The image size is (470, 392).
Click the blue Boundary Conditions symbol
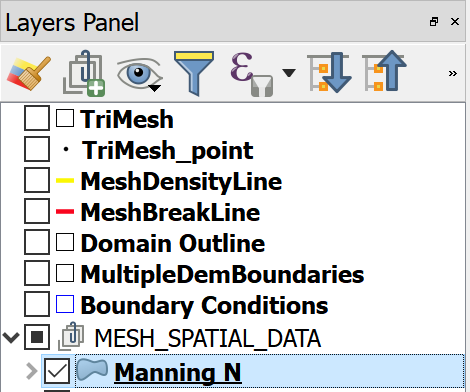coord(65,304)
